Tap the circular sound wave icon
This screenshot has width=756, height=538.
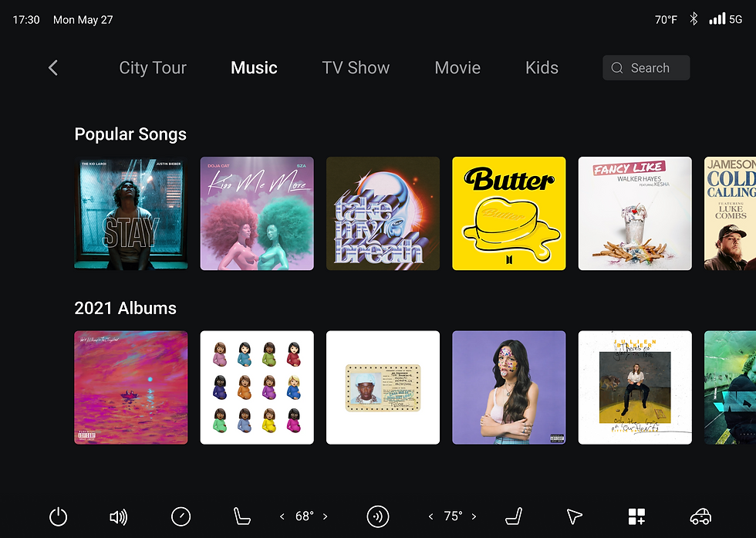click(x=378, y=516)
